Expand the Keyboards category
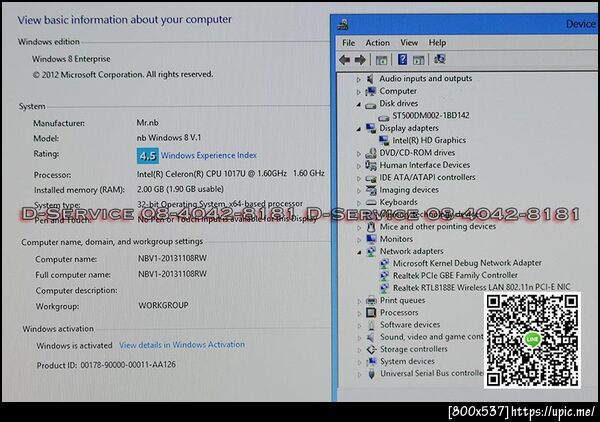600x422 pixels. coord(359,203)
